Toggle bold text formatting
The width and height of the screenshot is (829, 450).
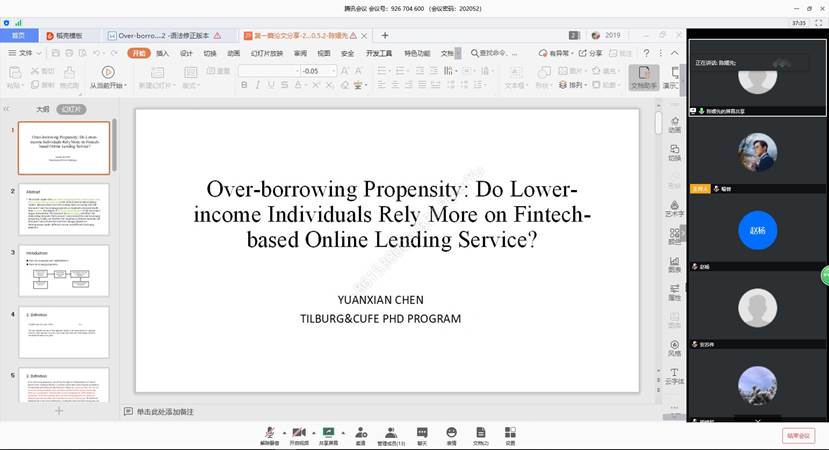pos(243,86)
